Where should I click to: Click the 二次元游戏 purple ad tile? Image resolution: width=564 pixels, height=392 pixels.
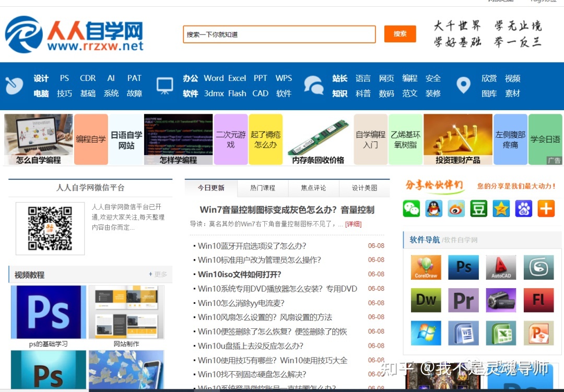231,139
